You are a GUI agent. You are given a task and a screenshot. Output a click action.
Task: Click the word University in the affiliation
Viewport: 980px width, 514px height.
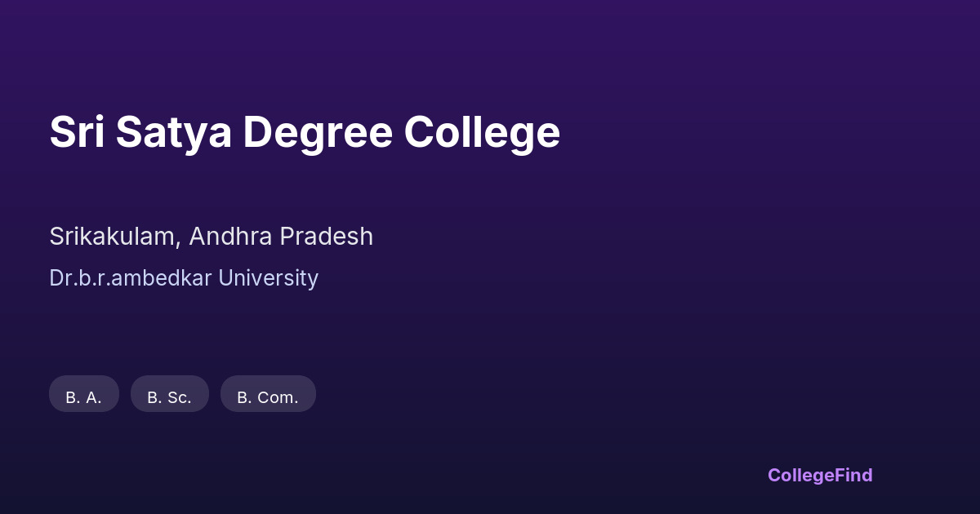(x=272, y=278)
